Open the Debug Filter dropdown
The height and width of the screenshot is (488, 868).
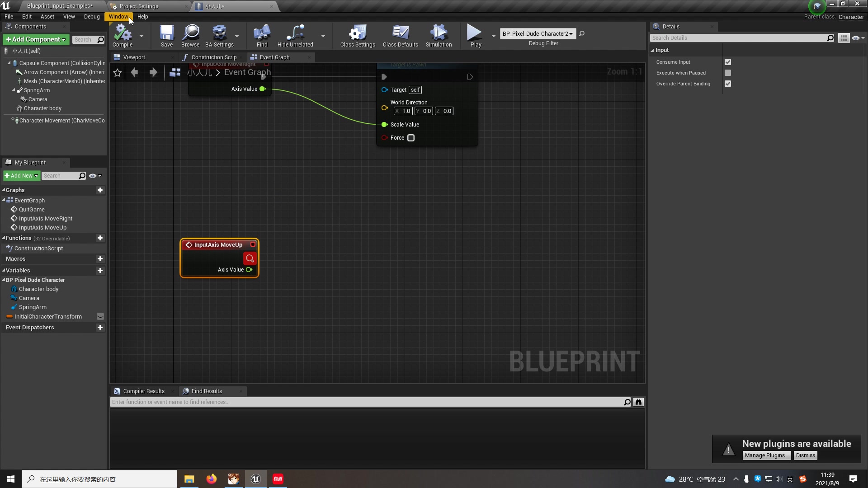538,33
